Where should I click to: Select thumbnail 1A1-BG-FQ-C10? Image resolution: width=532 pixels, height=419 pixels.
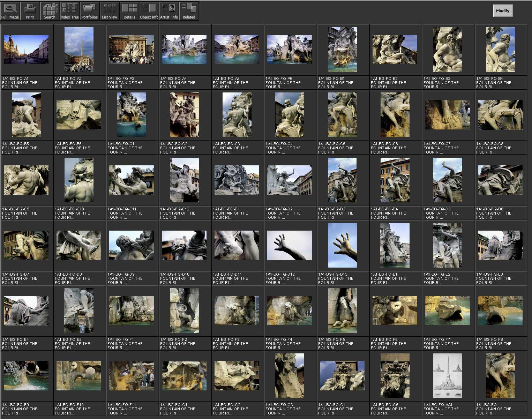79,180
